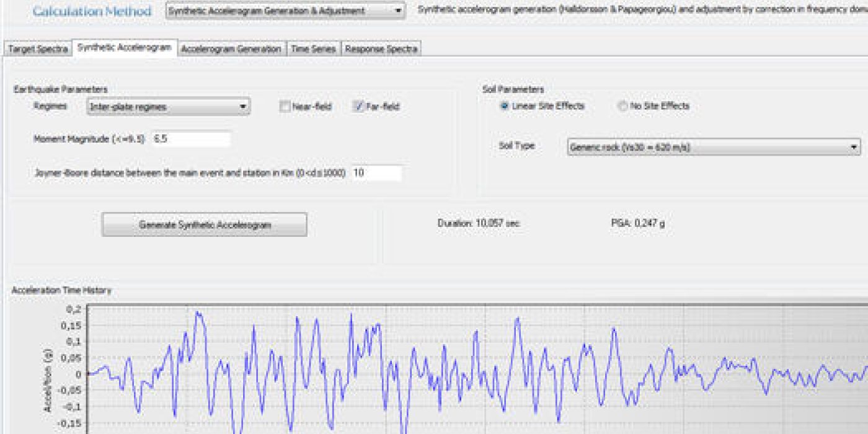Image resolution: width=868 pixels, height=434 pixels.
Task: Select the Synthetic Accelerogram tab
Action: pos(124,48)
